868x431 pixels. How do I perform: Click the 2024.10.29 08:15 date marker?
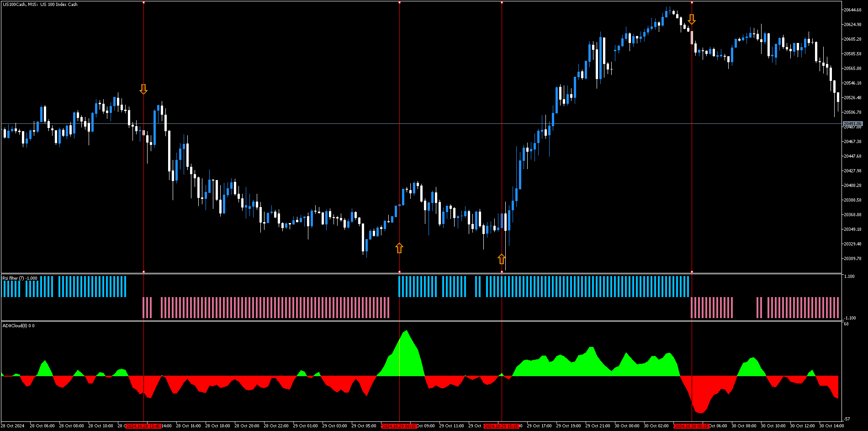pyautogui.click(x=399, y=426)
